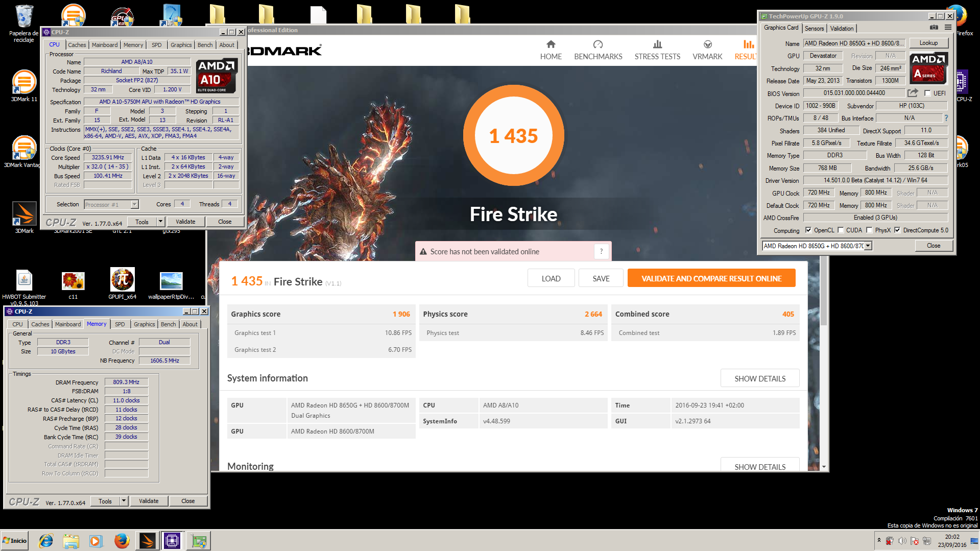
Task: Switch to CPU-Z via taskbar icon
Action: (172, 541)
